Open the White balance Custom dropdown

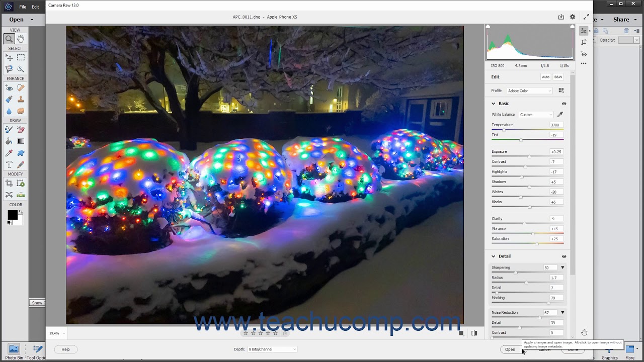536,115
